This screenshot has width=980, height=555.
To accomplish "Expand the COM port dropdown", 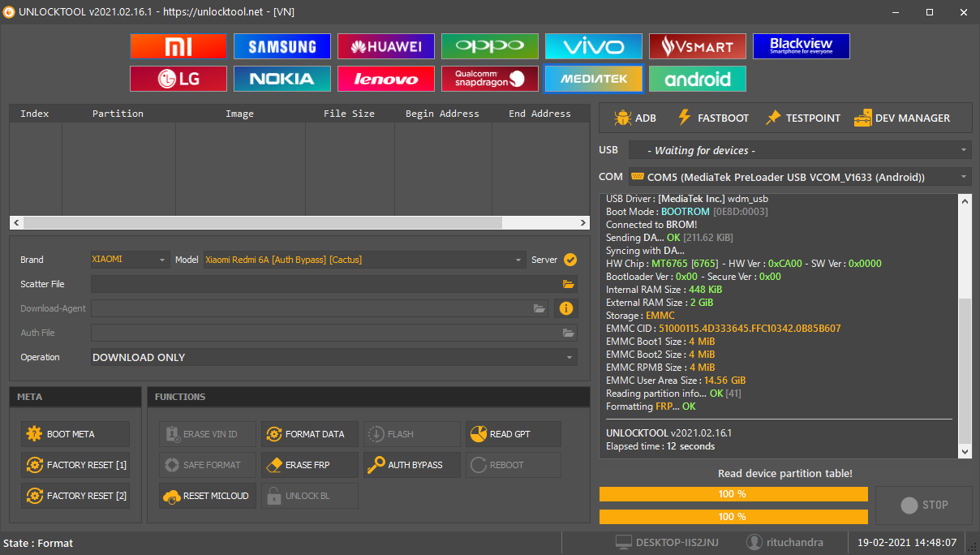I will 799,176.
